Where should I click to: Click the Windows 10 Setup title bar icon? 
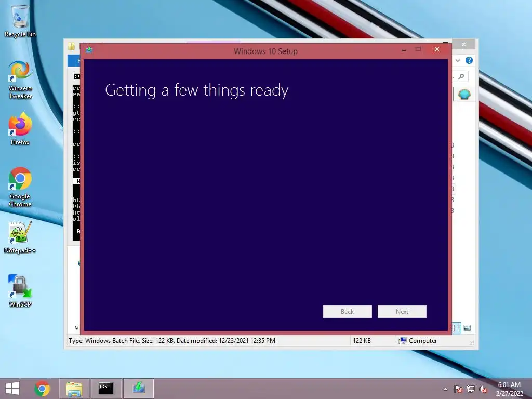click(x=89, y=50)
